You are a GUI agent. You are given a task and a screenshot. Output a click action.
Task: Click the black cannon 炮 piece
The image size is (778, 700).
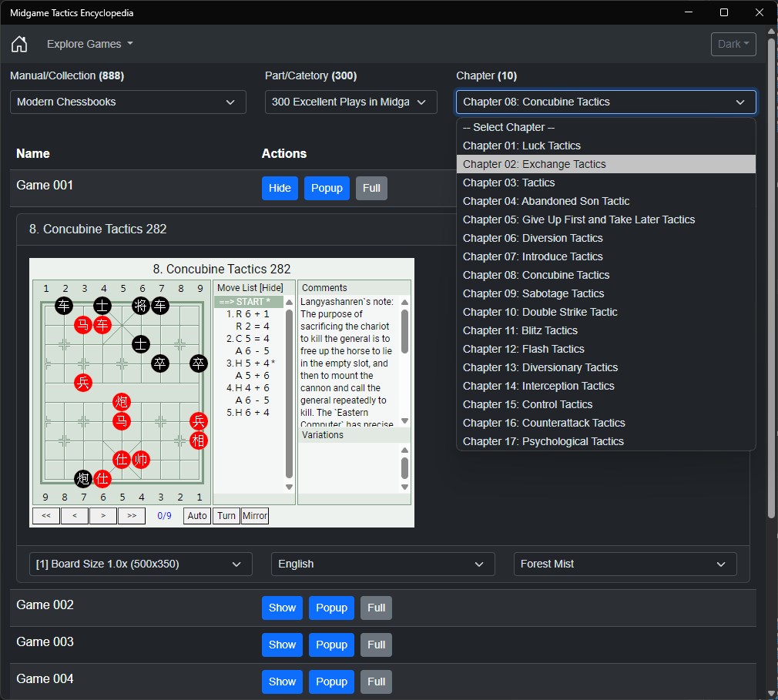(83, 479)
